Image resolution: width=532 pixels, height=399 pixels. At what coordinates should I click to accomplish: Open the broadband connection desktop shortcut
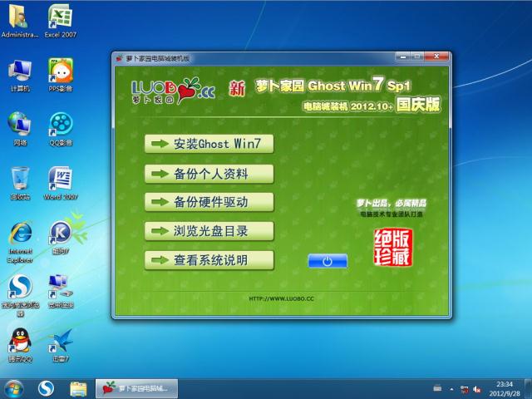(61, 291)
